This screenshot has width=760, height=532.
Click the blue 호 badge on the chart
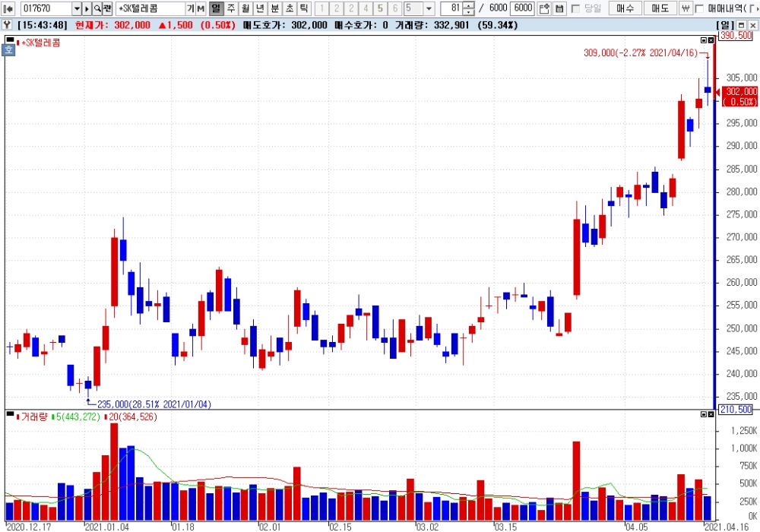pyautogui.click(x=8, y=50)
